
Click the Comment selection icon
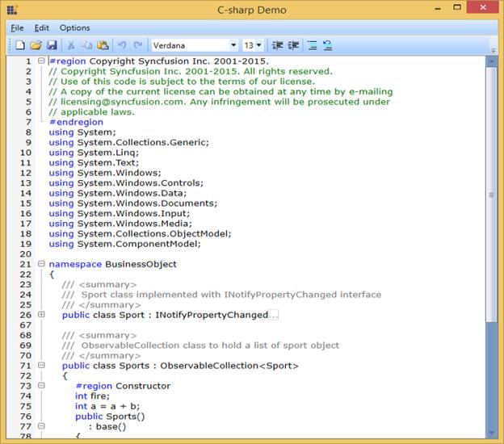point(312,45)
